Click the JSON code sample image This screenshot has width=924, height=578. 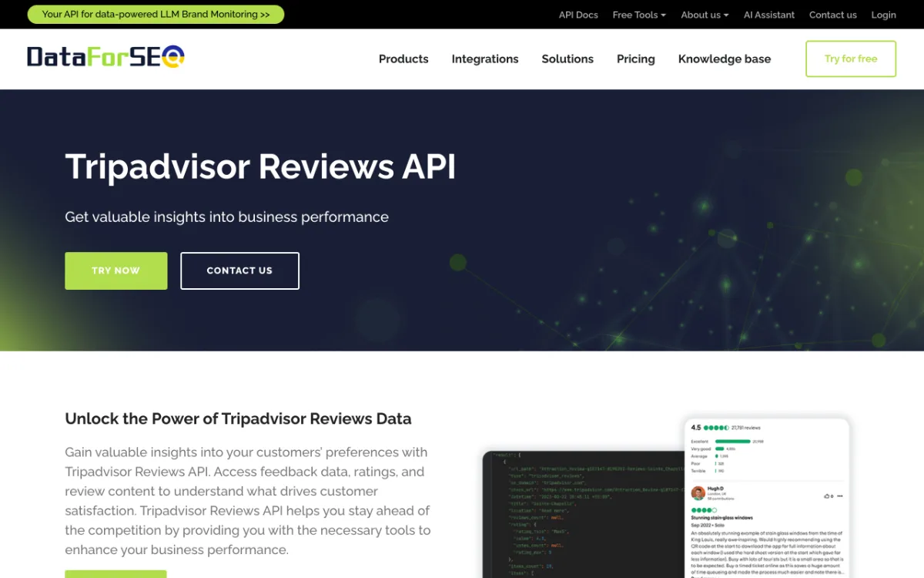tap(584, 515)
